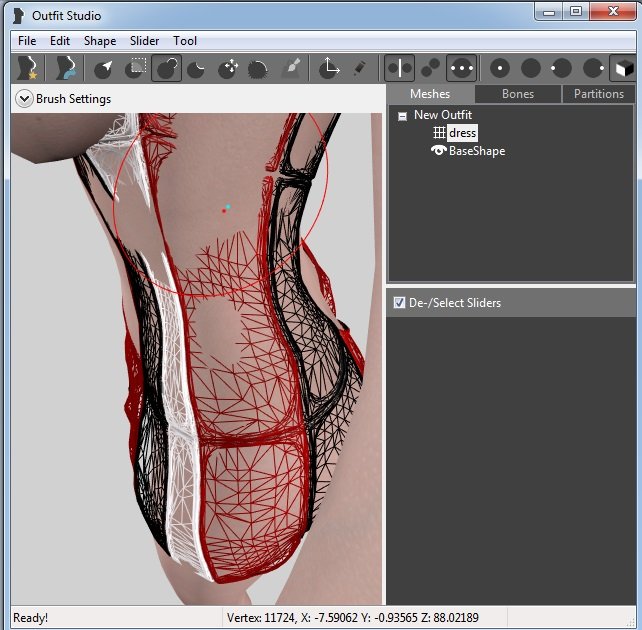Viewport: 642px width, 630px height.
Task: Select the active Inflate brush tool
Action: [166, 68]
